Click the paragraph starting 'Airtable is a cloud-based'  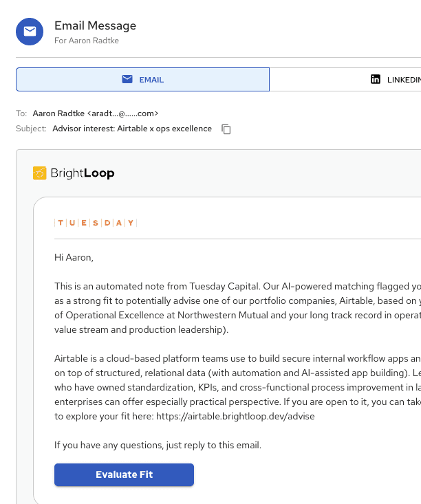pyautogui.click(x=238, y=387)
